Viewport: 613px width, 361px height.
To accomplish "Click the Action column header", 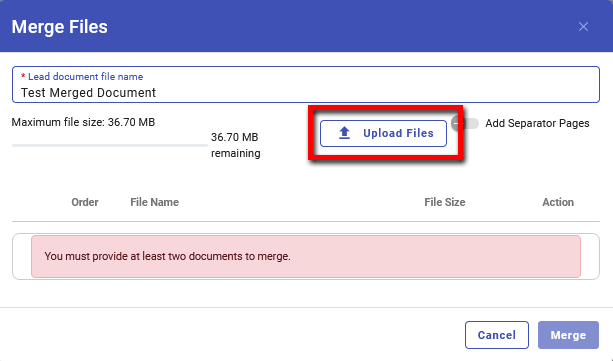I will [558, 202].
